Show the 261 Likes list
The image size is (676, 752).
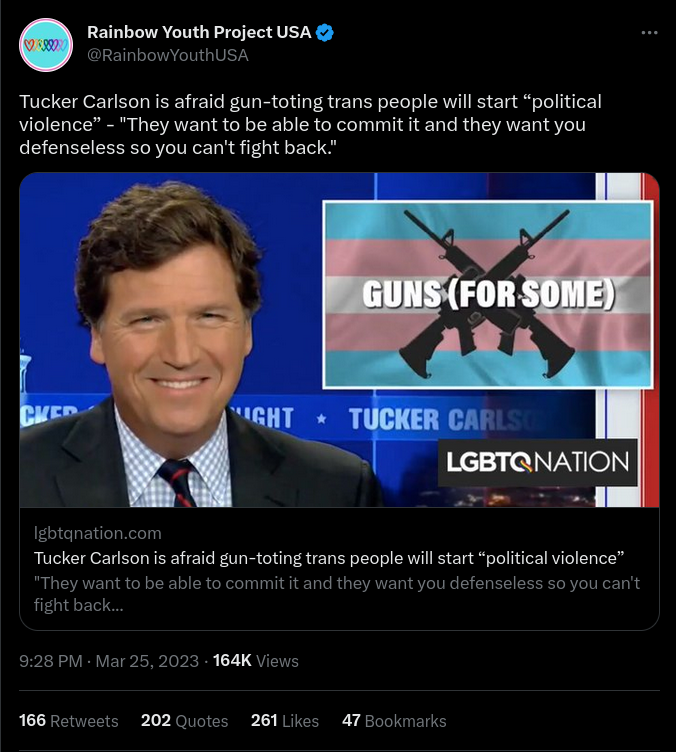point(285,721)
